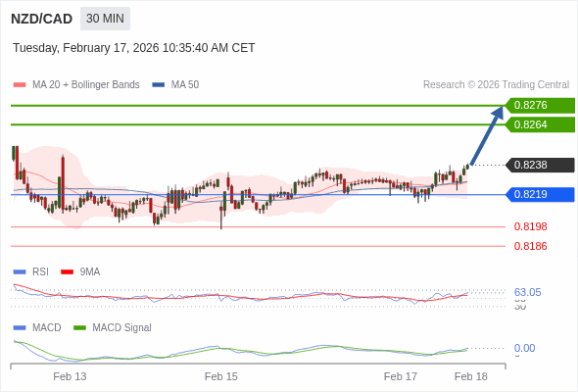Image resolution: width=578 pixels, height=392 pixels.
Task: Click the MACD legend color swatch
Action: coord(20,328)
